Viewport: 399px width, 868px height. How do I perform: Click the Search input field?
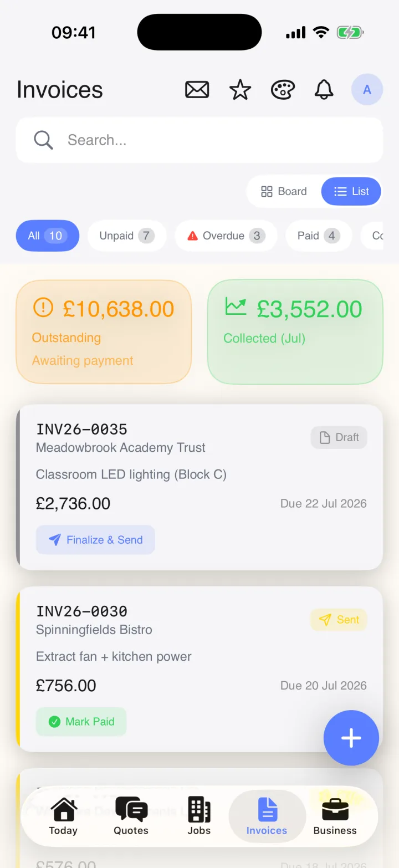point(199,140)
